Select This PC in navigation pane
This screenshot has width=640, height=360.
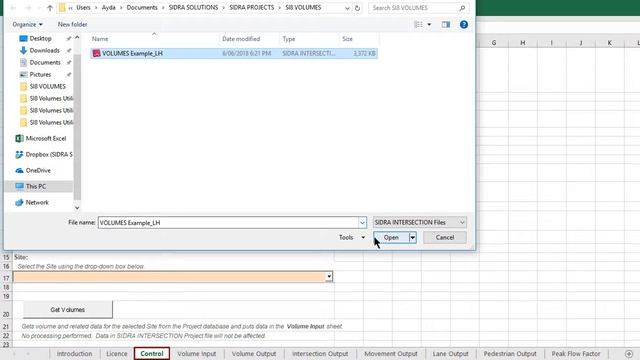36,186
